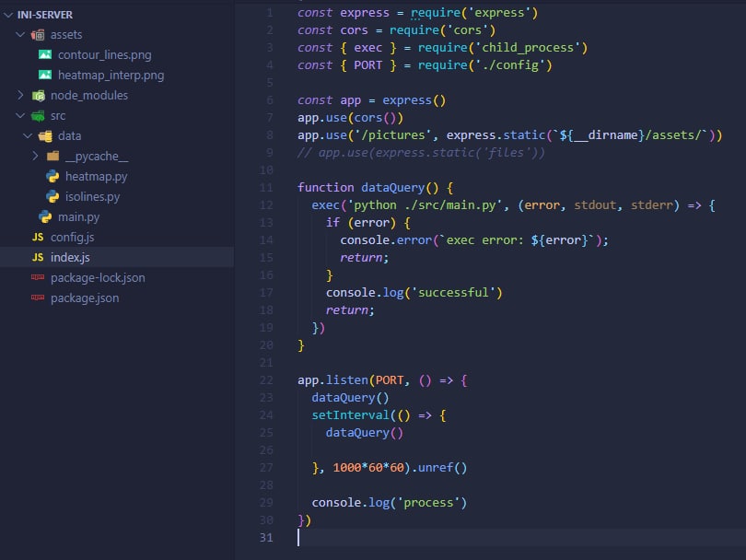The height and width of the screenshot is (560, 746).
Task: Open the assets folder label
Action: tap(66, 35)
